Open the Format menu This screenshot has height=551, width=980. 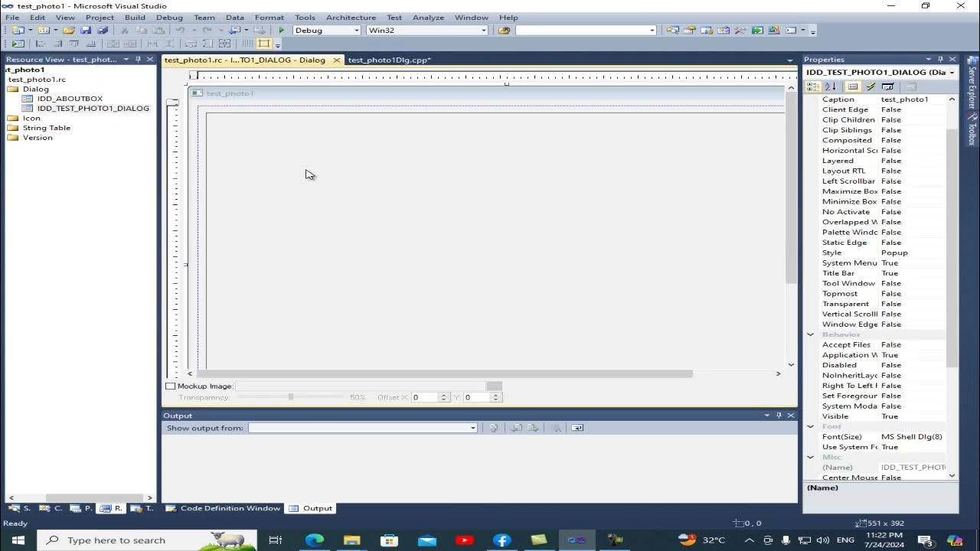click(269, 17)
